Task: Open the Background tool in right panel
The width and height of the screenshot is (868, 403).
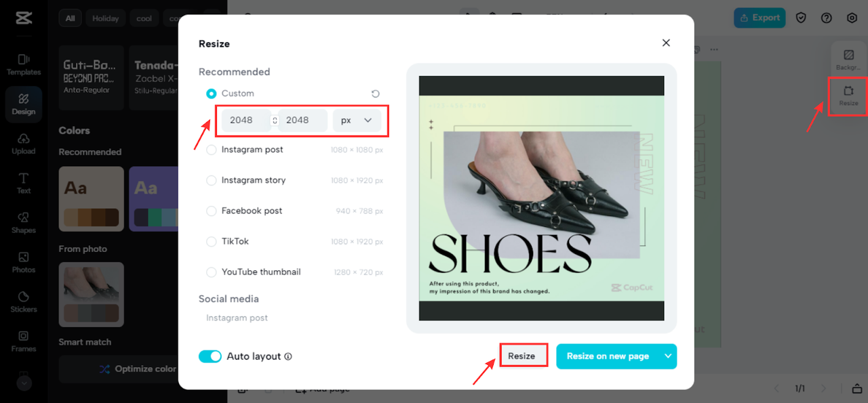Action: tap(848, 60)
